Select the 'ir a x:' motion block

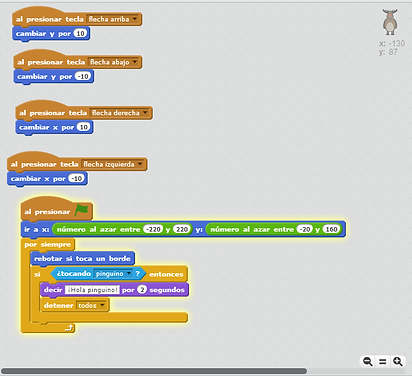pos(37,229)
